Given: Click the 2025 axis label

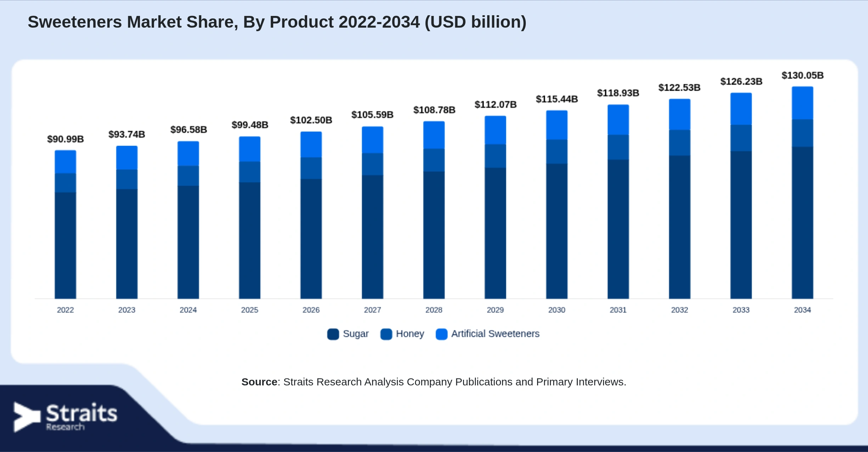Looking at the screenshot, I should pos(250,310).
